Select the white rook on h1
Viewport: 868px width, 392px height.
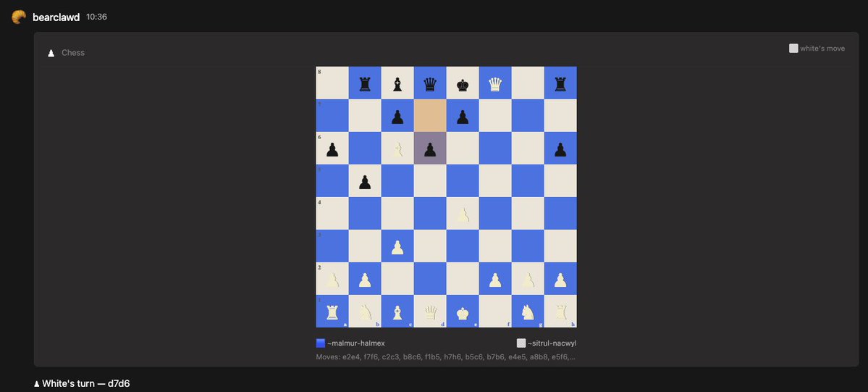[x=561, y=312]
